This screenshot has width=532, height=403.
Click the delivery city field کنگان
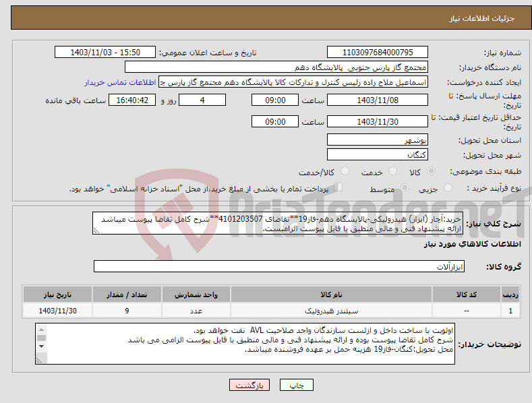pyautogui.click(x=378, y=155)
